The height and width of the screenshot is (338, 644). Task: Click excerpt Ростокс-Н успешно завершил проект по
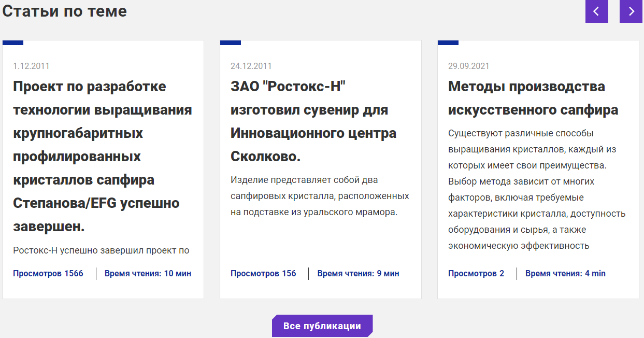coord(101,250)
